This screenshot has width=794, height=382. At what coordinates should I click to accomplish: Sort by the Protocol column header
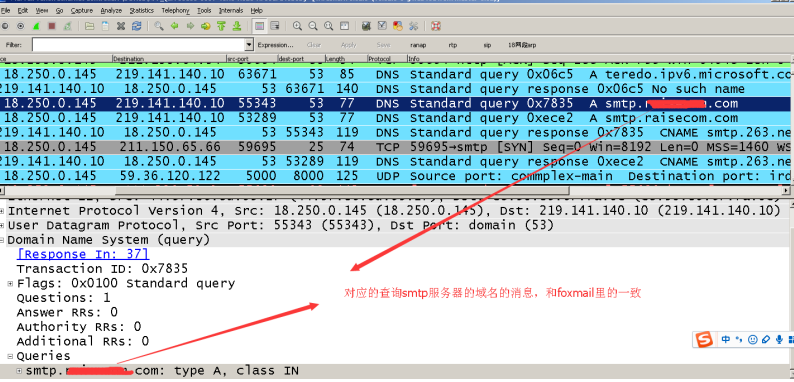point(387,59)
